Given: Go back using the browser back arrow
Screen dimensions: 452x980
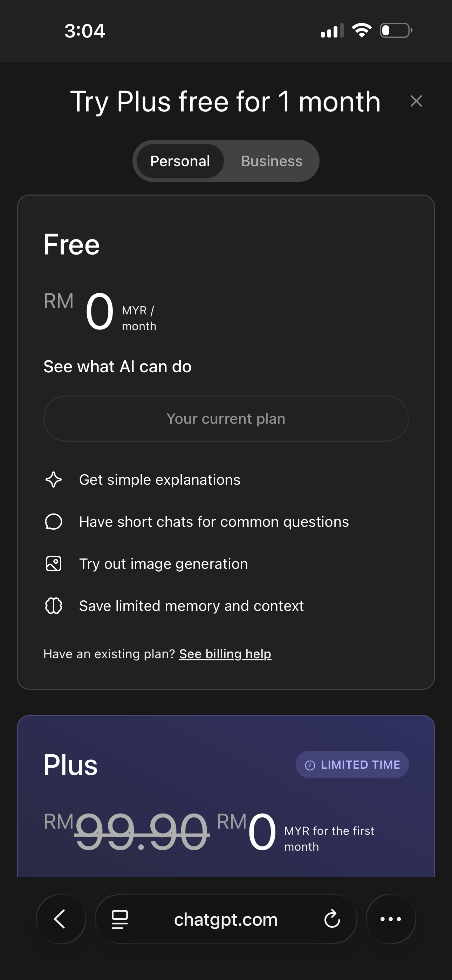Looking at the screenshot, I should click(x=61, y=919).
